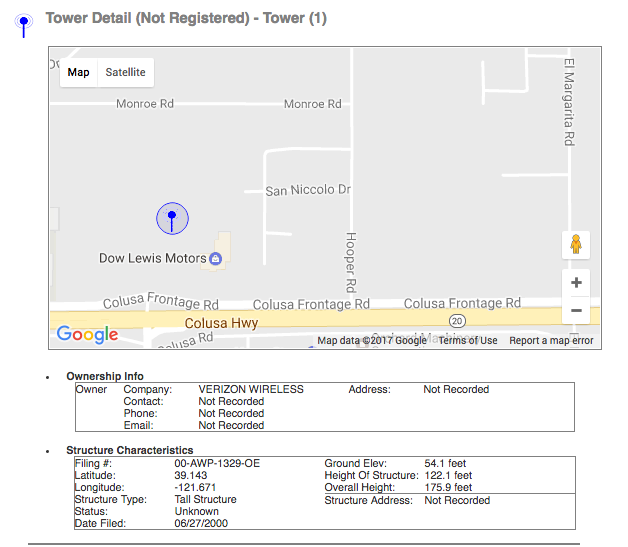
Task: Switch to the Satellite view tab
Action: pyautogui.click(x=126, y=72)
